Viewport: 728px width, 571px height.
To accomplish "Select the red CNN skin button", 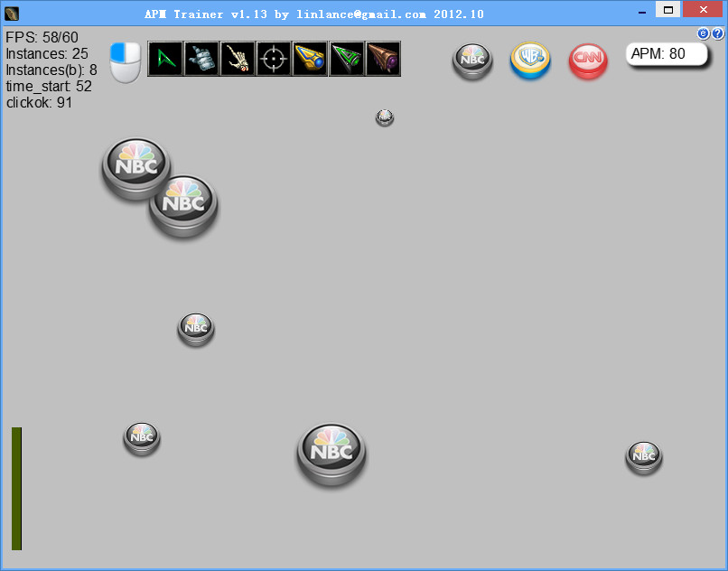I will (x=588, y=61).
